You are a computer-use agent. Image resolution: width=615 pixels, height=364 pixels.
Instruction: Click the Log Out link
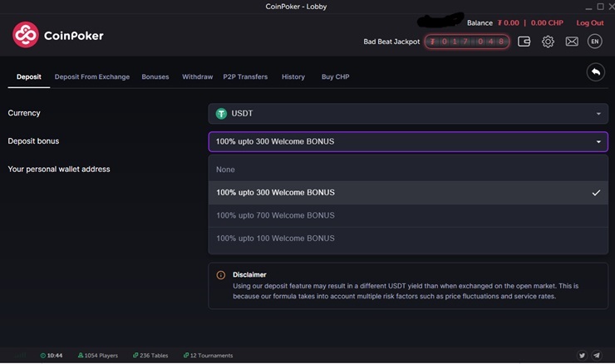590,22
